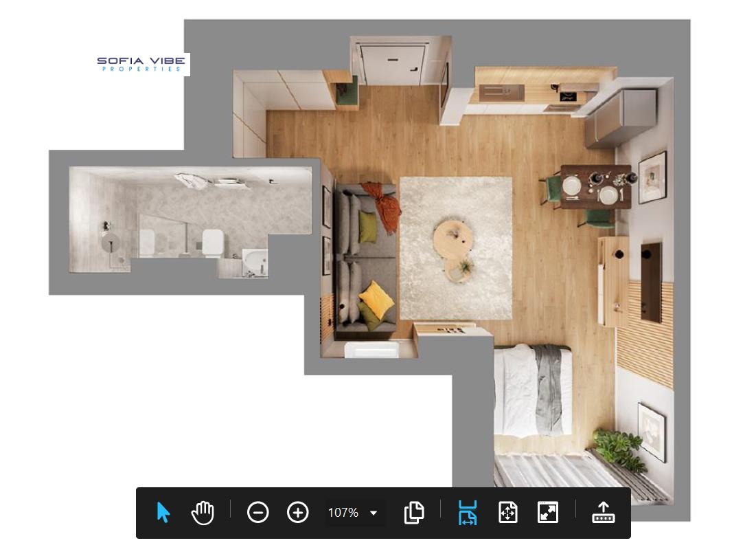Click the 107% zoom value field

coord(343,513)
